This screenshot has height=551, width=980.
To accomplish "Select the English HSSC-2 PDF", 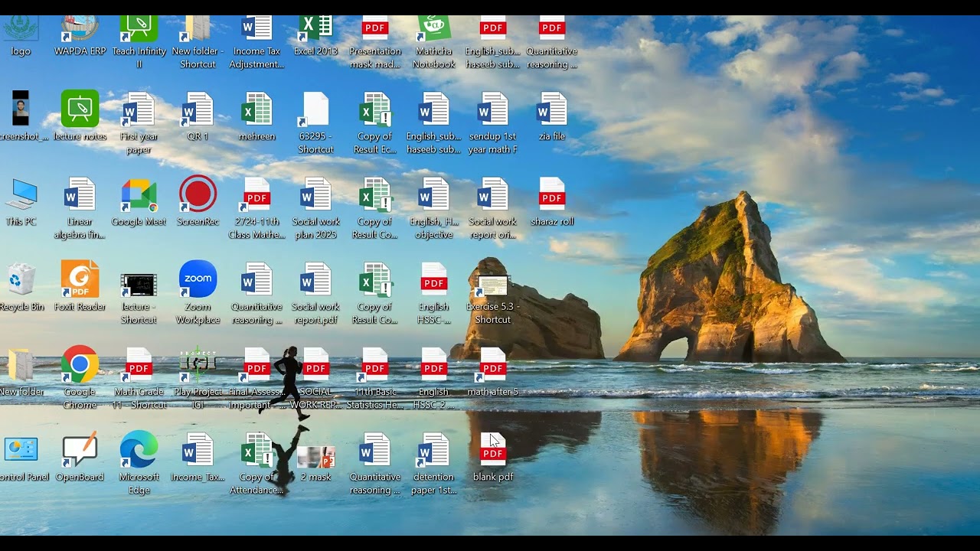I will (x=434, y=378).
